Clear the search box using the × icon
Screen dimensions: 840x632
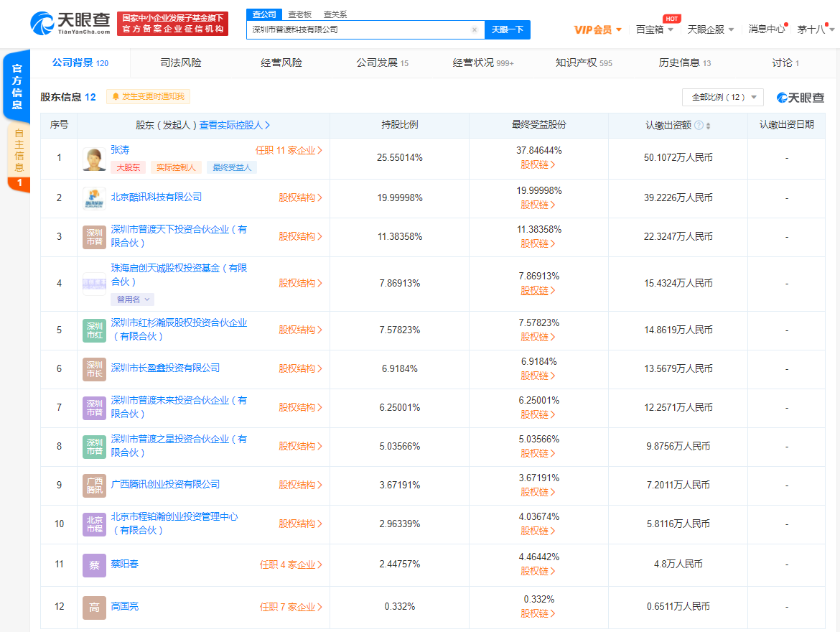(474, 29)
